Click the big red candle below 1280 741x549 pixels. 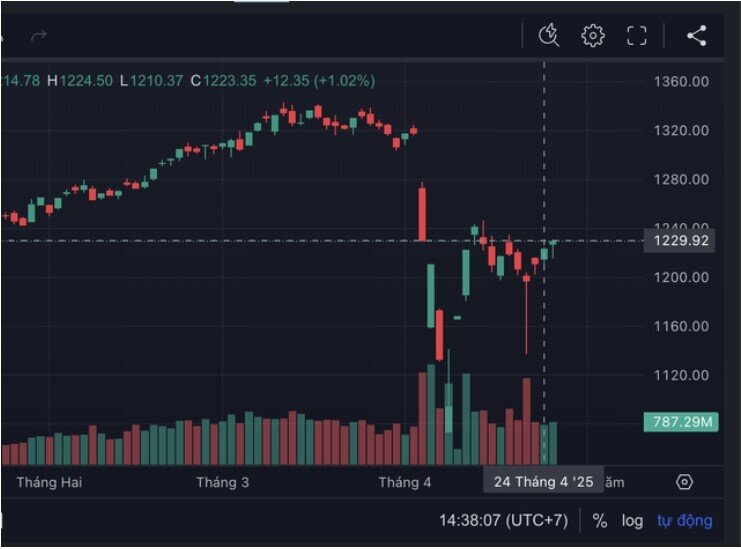click(x=422, y=214)
